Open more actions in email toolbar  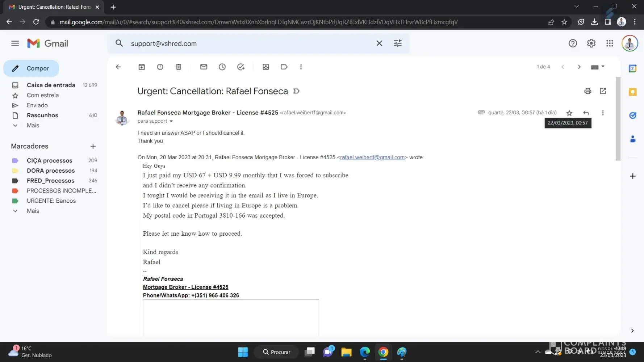[301, 67]
